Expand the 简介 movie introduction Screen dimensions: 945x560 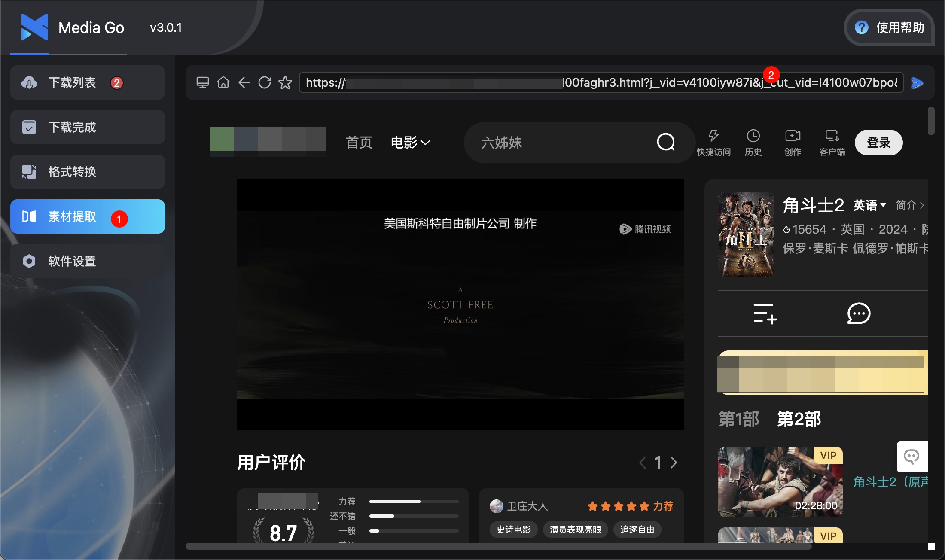point(909,205)
